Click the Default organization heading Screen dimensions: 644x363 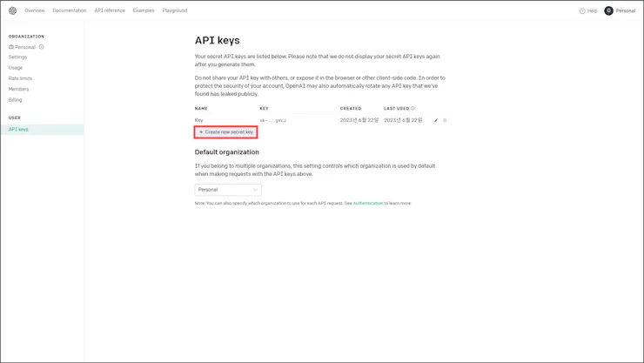click(x=227, y=152)
